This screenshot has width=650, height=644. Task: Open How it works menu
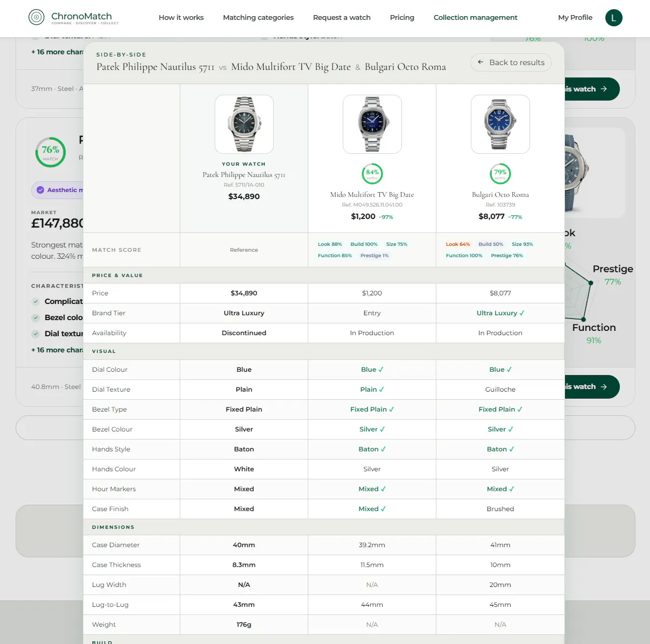tap(181, 18)
